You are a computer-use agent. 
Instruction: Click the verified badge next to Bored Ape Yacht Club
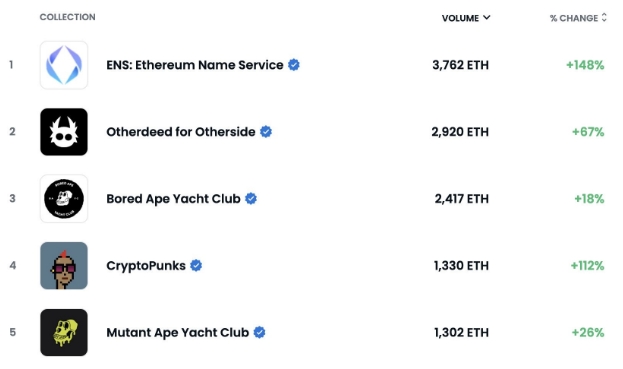[x=251, y=199]
